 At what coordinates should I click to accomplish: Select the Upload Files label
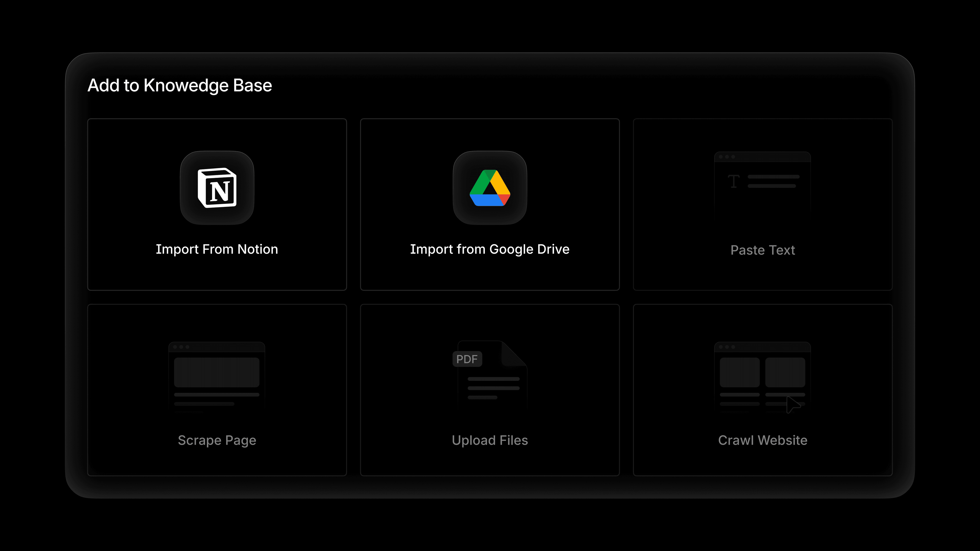[x=490, y=440]
